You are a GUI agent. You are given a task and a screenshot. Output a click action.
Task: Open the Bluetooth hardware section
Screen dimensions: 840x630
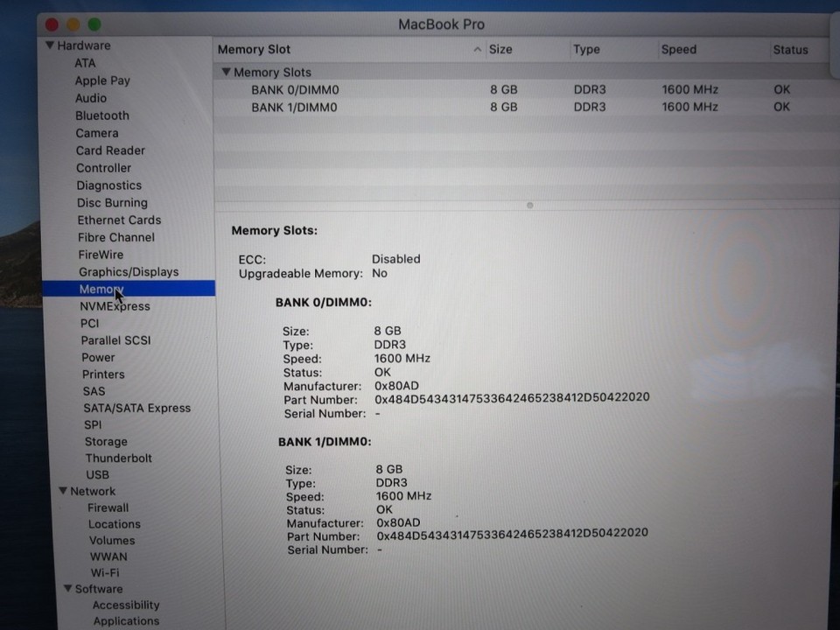(101, 115)
